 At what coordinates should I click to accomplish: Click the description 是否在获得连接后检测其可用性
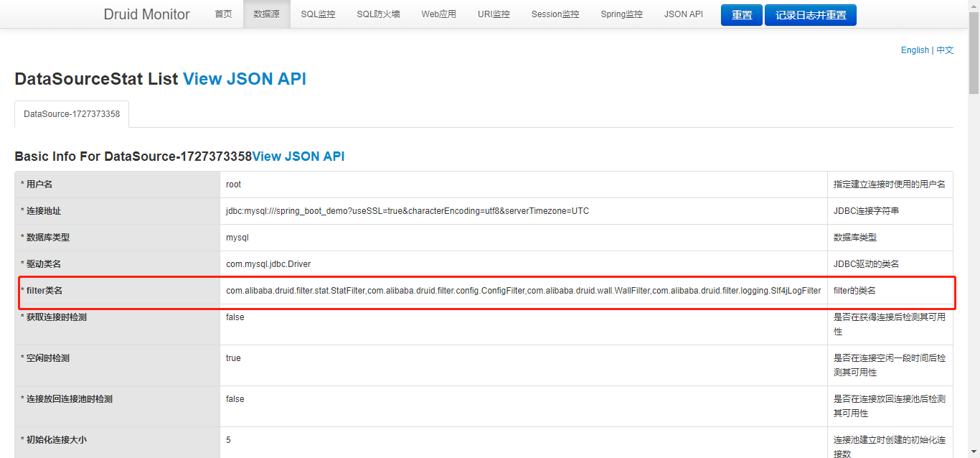click(x=890, y=324)
